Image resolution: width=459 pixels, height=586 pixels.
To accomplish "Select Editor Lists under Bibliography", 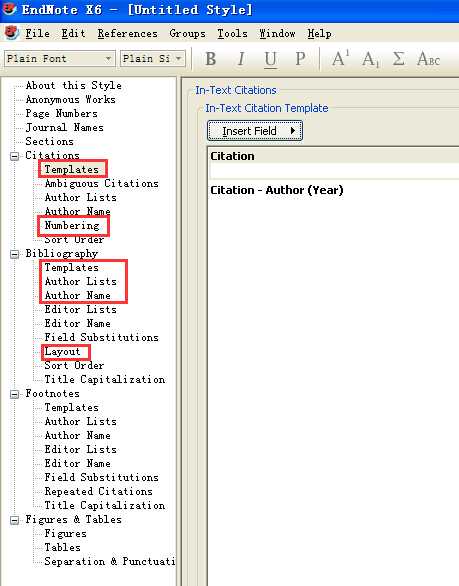I will click(80, 309).
